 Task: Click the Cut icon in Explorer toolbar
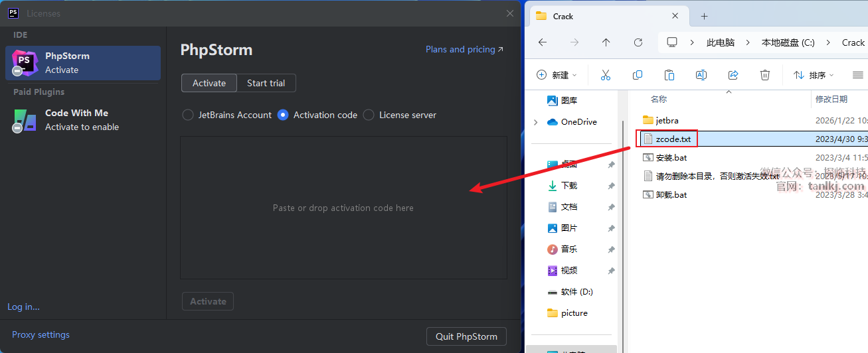point(605,75)
